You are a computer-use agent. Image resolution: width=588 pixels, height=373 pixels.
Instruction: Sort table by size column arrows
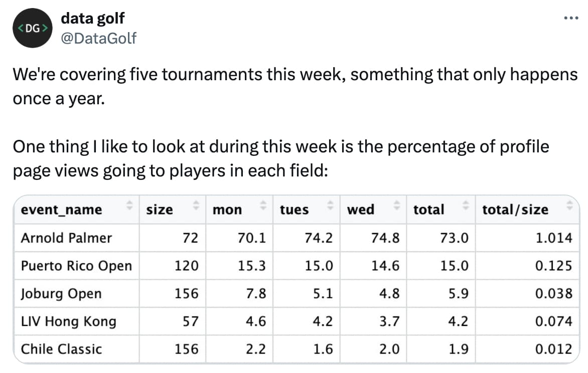tap(196, 206)
